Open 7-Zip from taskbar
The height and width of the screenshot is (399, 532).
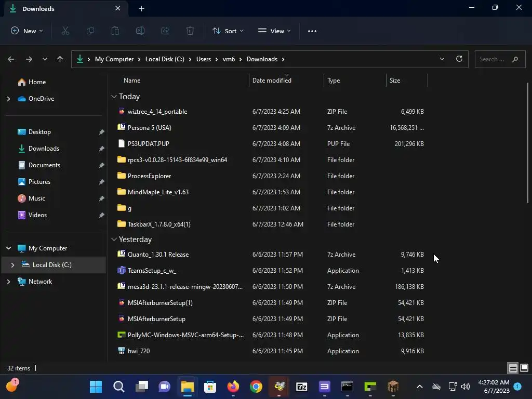[x=302, y=387]
